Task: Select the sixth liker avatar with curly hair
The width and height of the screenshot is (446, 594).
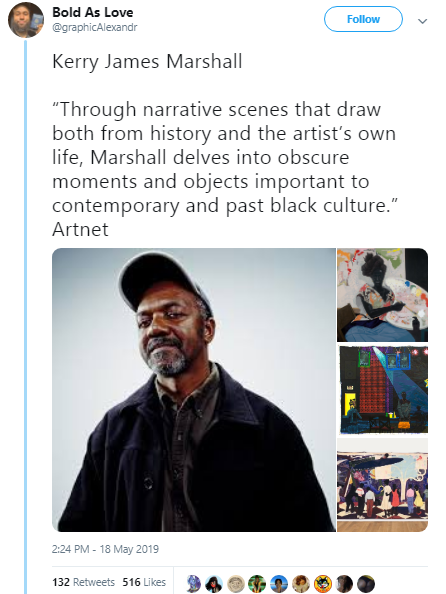Action: (x=300, y=583)
